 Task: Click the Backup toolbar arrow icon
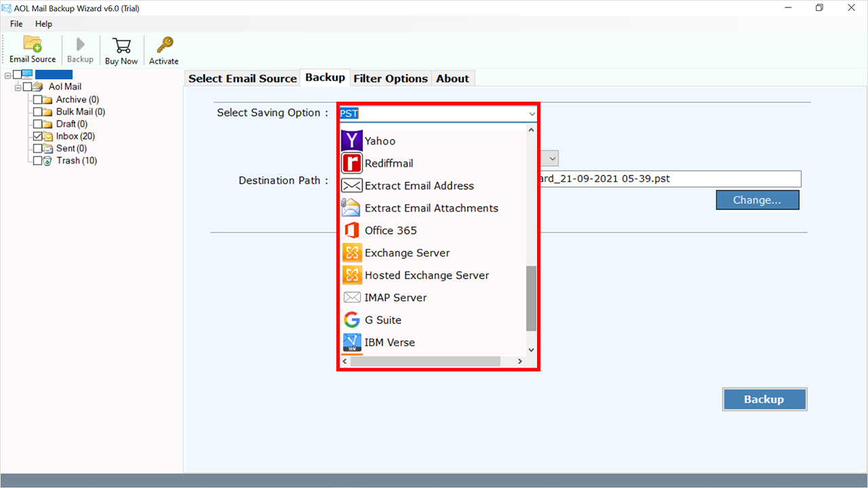tap(81, 45)
